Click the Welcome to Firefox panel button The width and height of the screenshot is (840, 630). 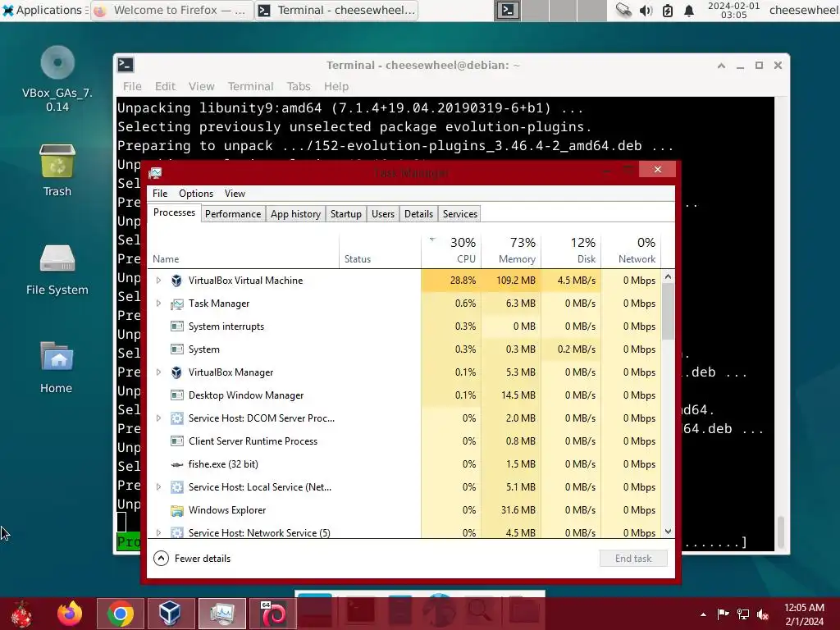[172, 10]
